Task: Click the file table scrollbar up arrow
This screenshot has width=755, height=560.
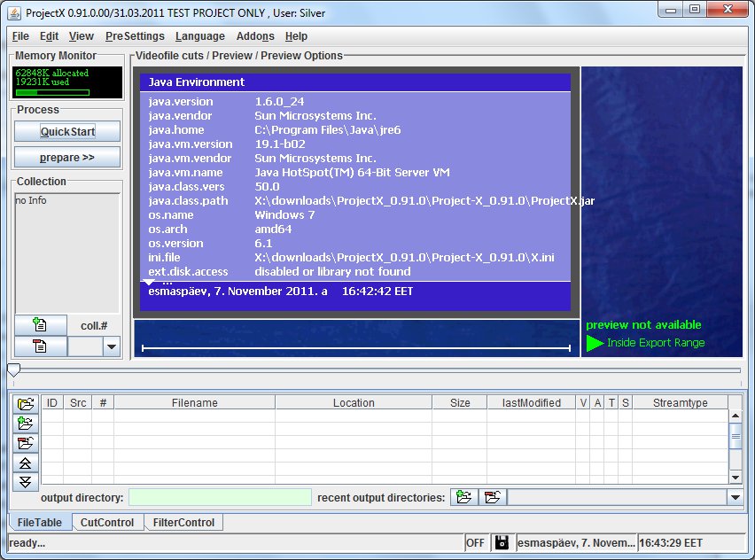Action: pos(736,416)
